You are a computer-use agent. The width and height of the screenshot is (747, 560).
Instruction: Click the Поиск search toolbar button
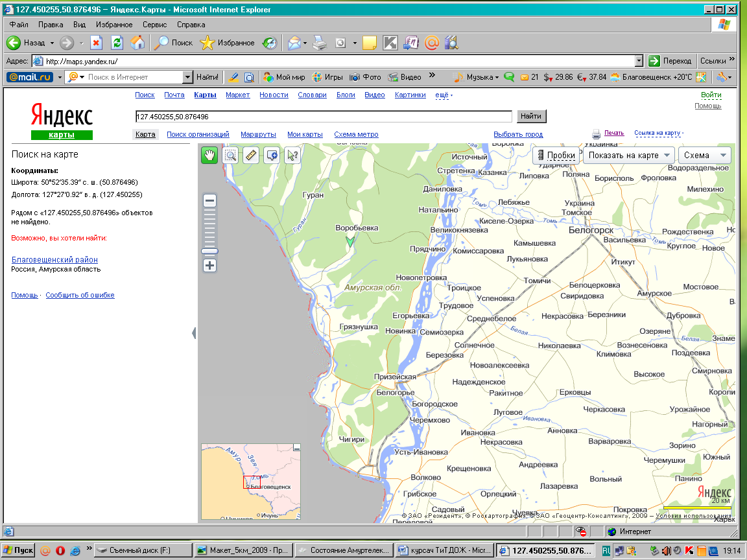click(x=174, y=43)
